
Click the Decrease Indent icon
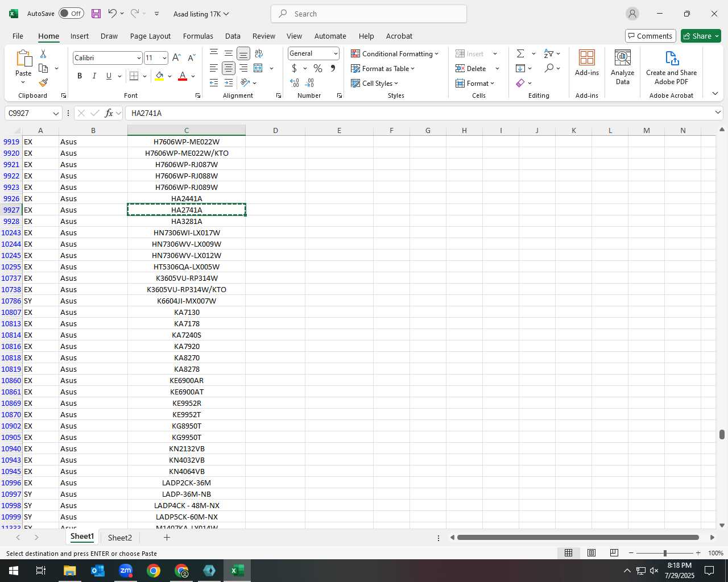[214, 83]
